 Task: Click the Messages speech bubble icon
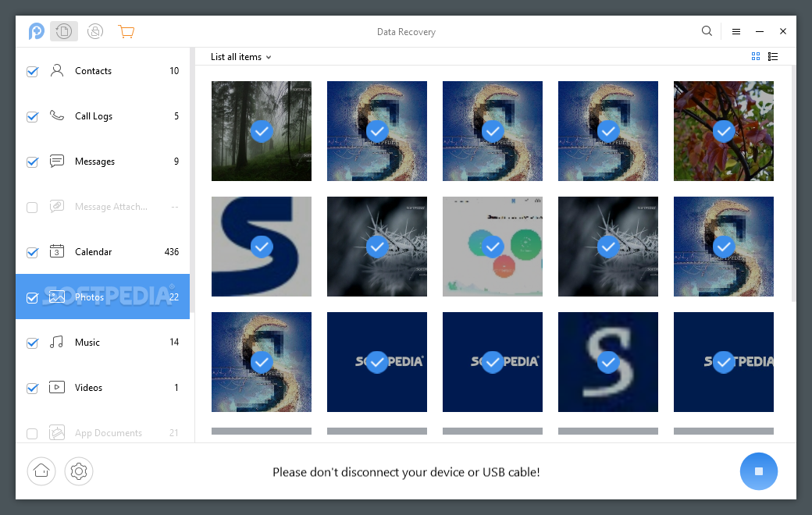[57, 161]
